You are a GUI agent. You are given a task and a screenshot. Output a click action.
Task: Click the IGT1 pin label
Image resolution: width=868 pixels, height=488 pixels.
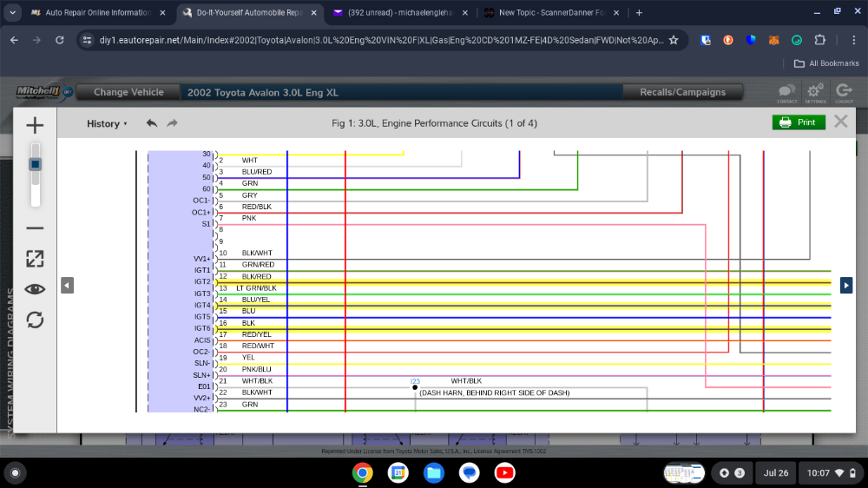pyautogui.click(x=202, y=270)
